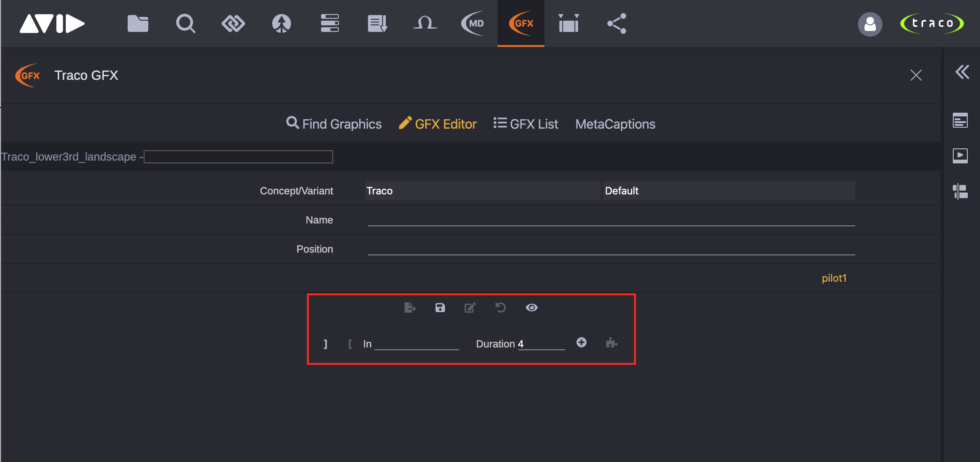The image size is (980, 462).
Task: Open the Browse folder app icon
Action: [138, 23]
